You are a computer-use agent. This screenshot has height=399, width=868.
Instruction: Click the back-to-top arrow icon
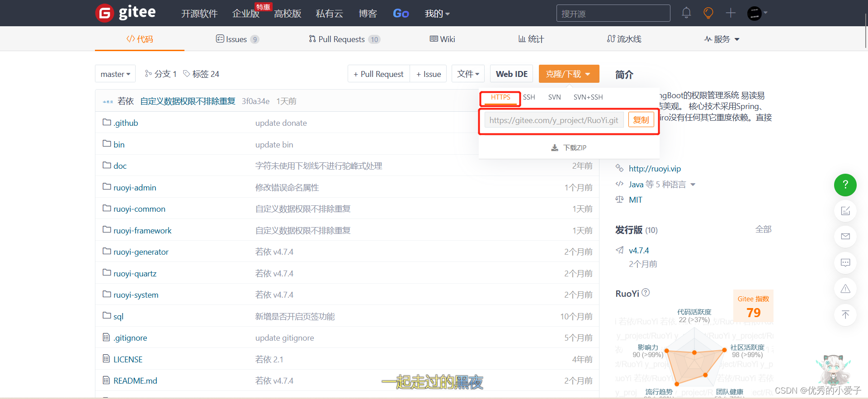coord(845,314)
